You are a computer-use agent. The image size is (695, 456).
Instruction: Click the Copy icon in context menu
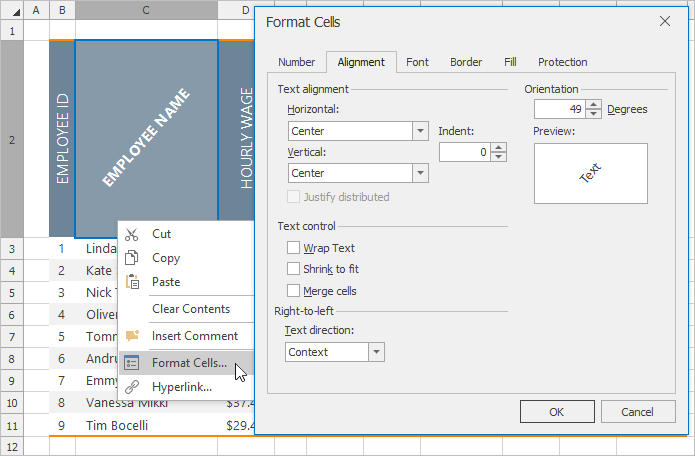point(132,258)
